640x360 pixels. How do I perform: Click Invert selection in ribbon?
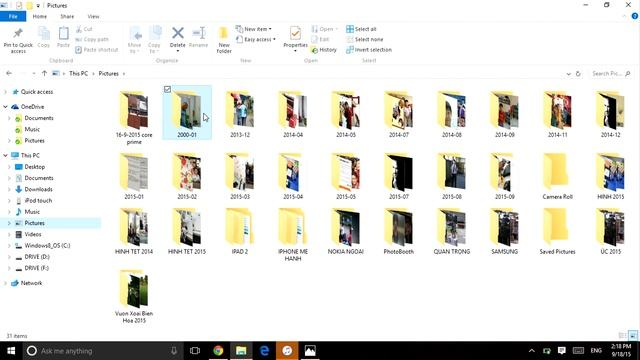[369, 50]
